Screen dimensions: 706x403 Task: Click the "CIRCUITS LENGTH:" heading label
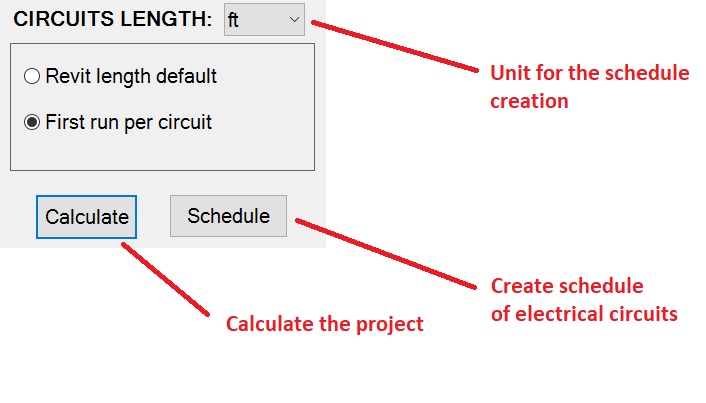112,19
